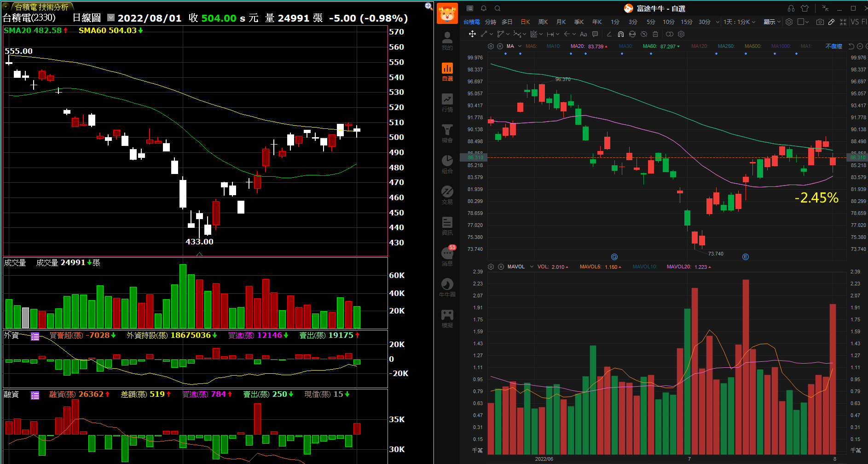Expand MA indicator type dropdown
The height and width of the screenshot is (464, 868).
(520, 46)
